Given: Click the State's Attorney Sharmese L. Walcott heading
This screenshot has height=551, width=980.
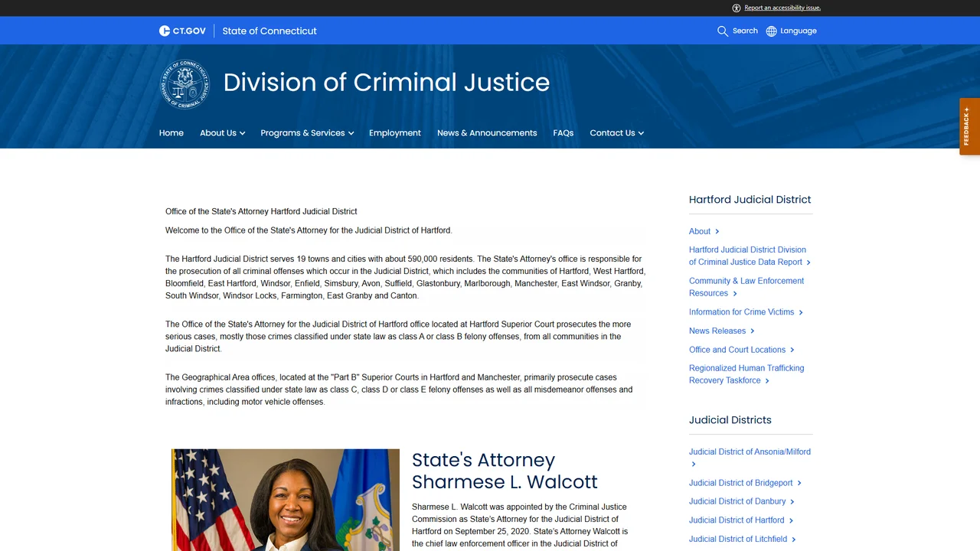Looking at the screenshot, I should click(x=505, y=471).
